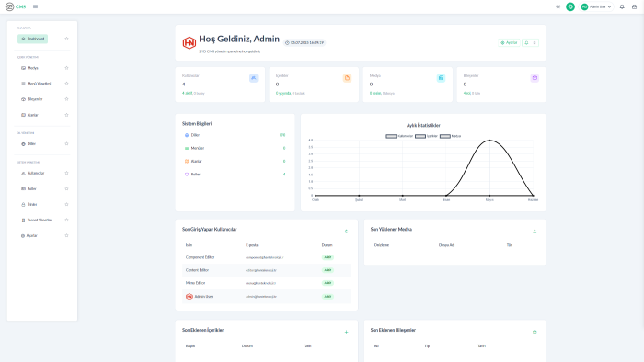This screenshot has width=644, height=362.
Task: Click the HN avatar beside Admin User row
Action: click(189, 297)
